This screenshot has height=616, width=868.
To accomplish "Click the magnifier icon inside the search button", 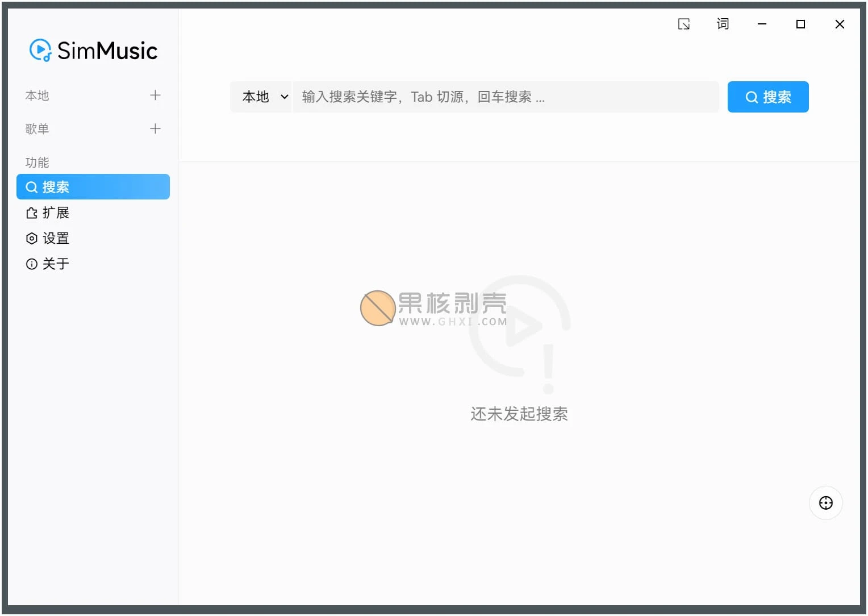I will pyautogui.click(x=752, y=97).
